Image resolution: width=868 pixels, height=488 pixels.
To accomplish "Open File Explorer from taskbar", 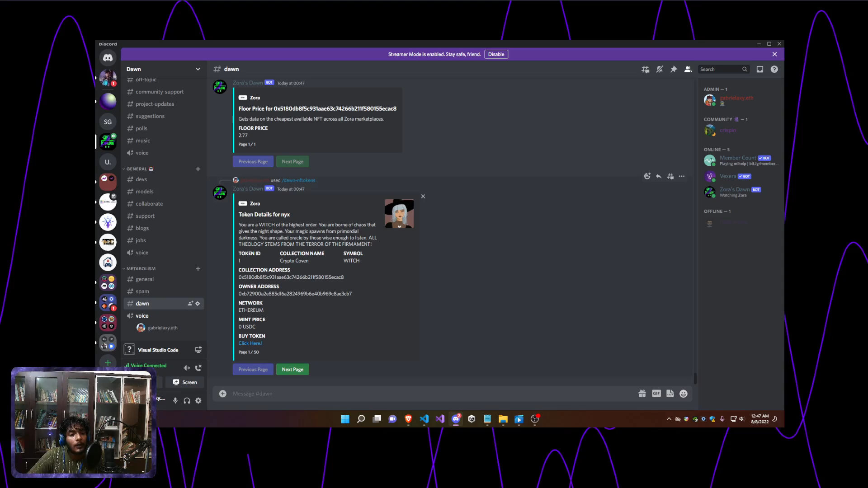I will (x=503, y=419).
